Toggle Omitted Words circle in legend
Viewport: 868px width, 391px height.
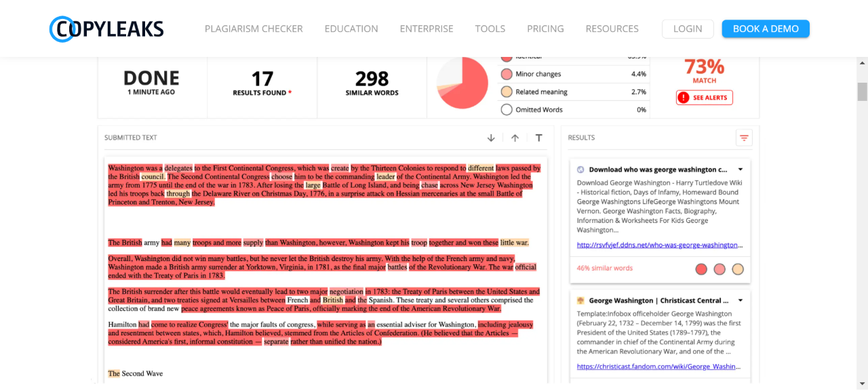click(507, 109)
